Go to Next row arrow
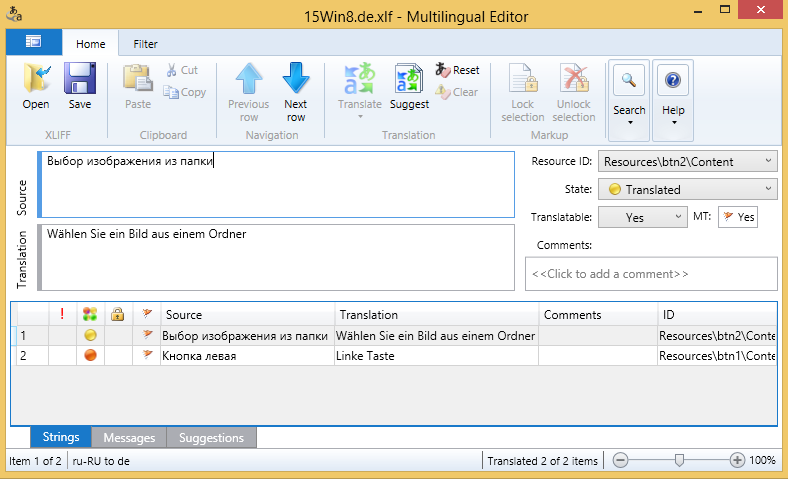The width and height of the screenshot is (788, 479). [296, 78]
